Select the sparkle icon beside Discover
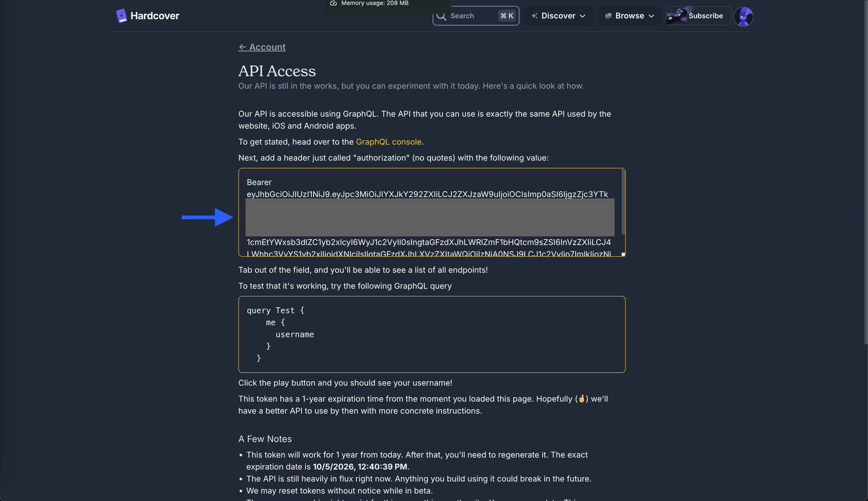The width and height of the screenshot is (868, 501). pyautogui.click(x=535, y=16)
